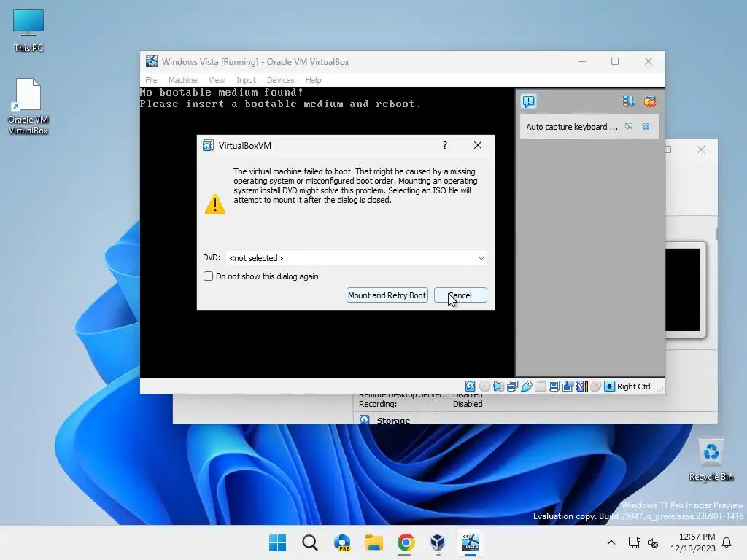Close the VirtualBoxVM dialog with the X
The height and width of the screenshot is (560, 747).
[x=478, y=145]
